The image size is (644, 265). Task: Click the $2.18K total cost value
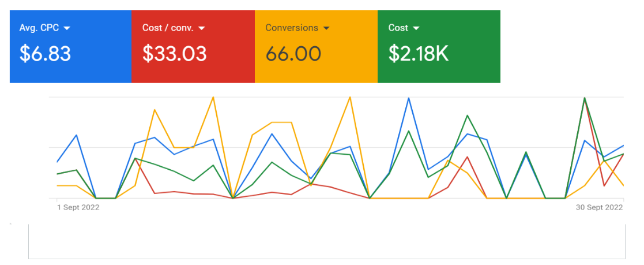pos(418,54)
